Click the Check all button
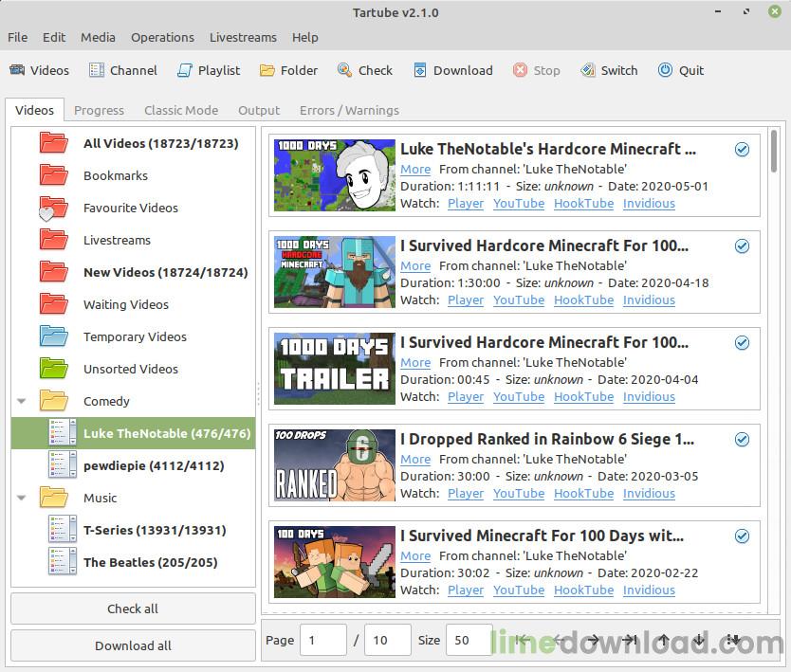Viewport: 791px width, 672px height. pos(133,609)
